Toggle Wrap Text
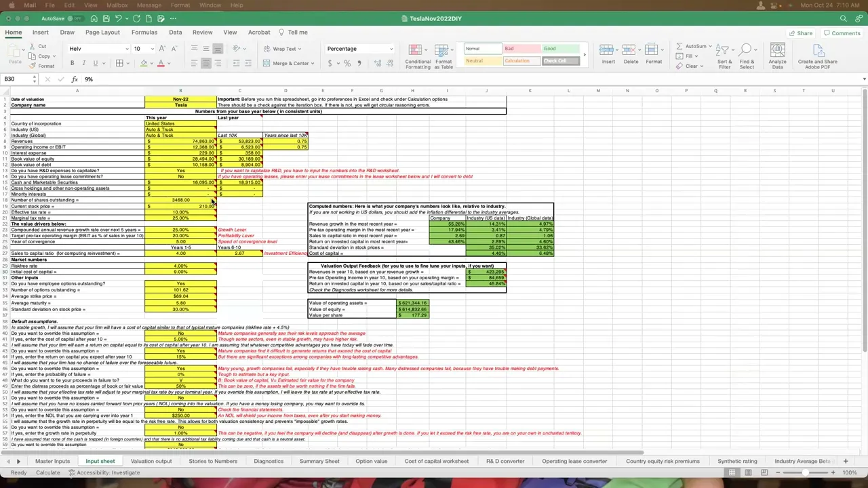This screenshot has height=488, width=868. coord(283,49)
